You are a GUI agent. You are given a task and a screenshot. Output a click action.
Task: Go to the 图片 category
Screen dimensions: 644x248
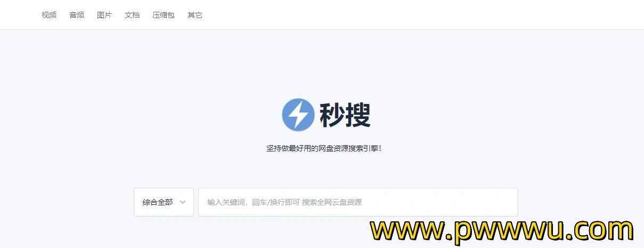pyautogui.click(x=104, y=15)
